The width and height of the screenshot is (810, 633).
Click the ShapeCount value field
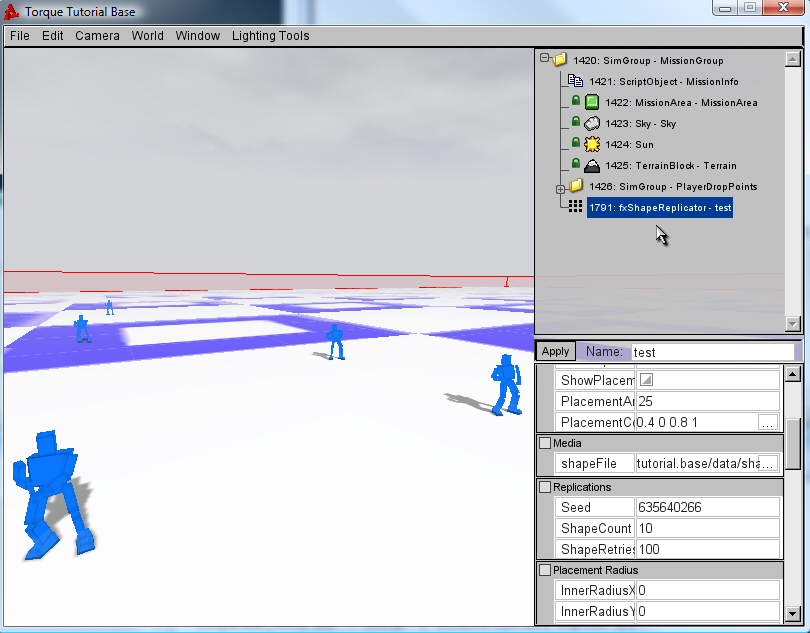point(706,528)
